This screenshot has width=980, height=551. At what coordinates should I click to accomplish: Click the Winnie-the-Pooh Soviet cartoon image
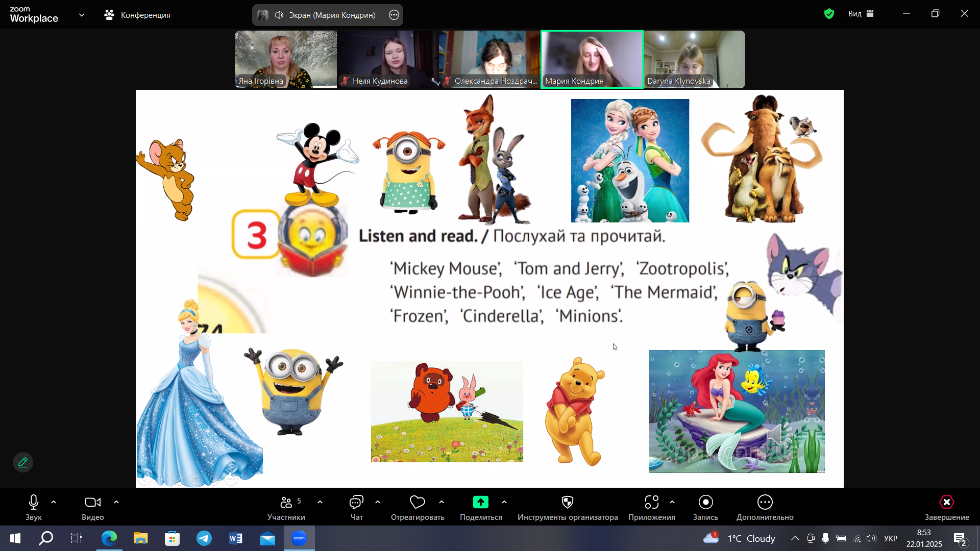click(x=447, y=412)
